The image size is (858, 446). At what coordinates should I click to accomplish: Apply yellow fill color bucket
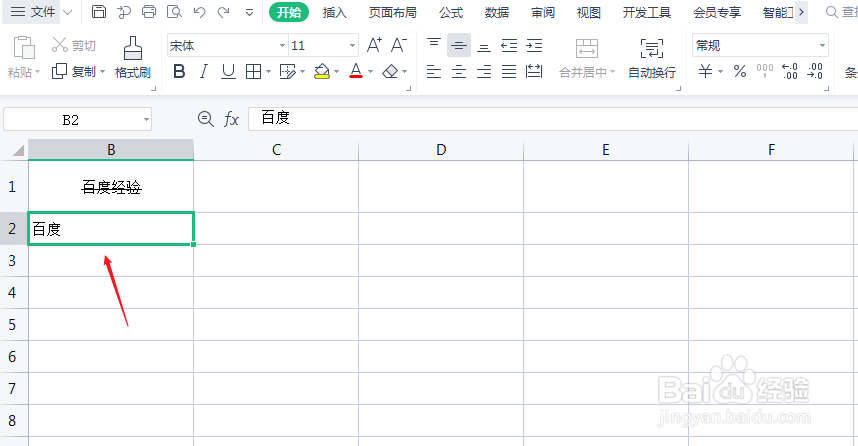[322, 71]
